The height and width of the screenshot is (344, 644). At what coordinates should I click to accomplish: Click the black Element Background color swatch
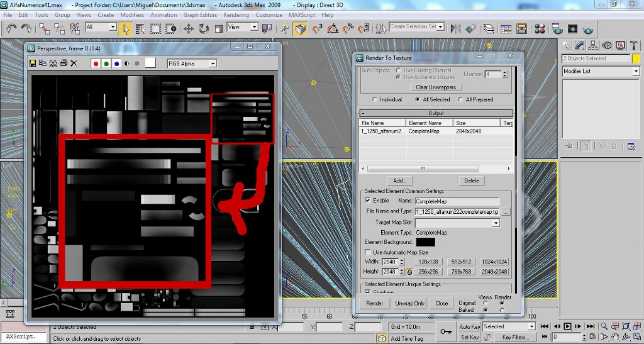tap(425, 242)
